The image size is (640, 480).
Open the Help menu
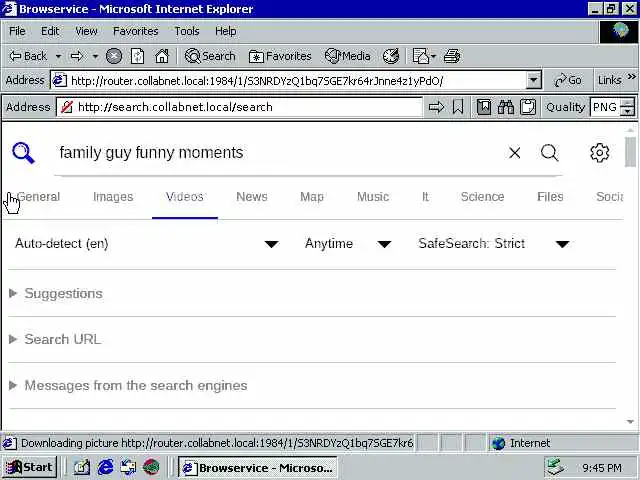tap(226, 31)
